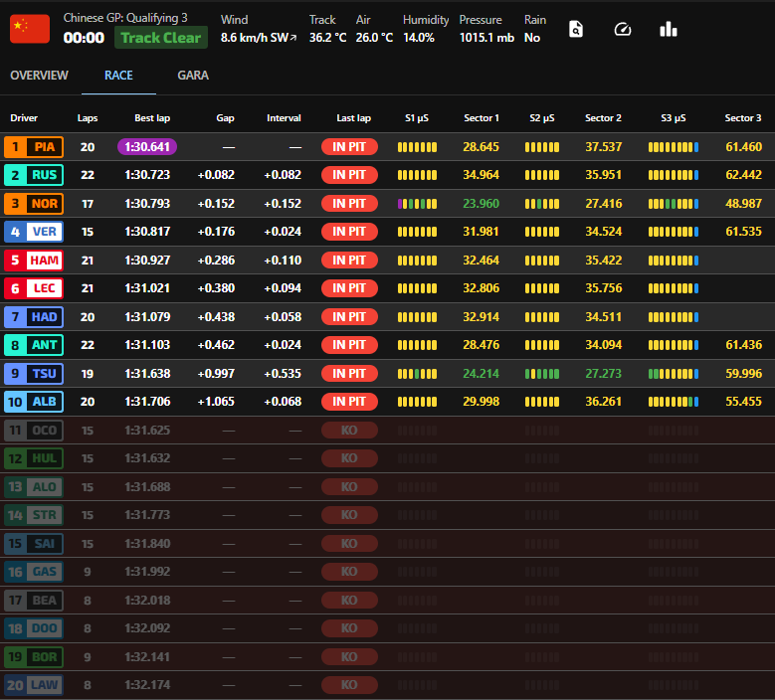Click the Track Clear status badge

pyautogui.click(x=161, y=38)
